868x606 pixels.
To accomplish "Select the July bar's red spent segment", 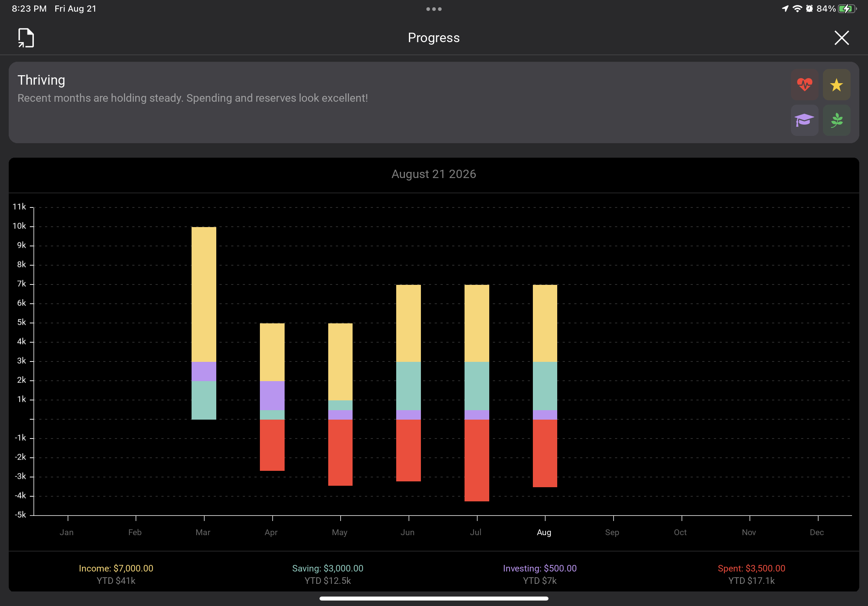I will click(476, 460).
